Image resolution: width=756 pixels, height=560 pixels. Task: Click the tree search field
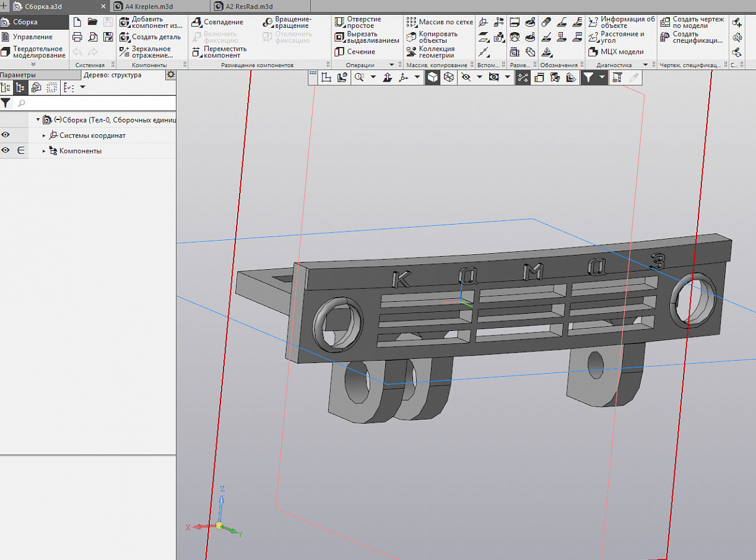pyautogui.click(x=95, y=103)
